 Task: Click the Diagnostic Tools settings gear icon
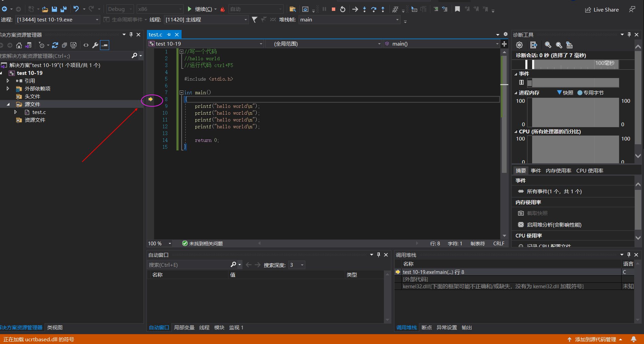(x=519, y=45)
